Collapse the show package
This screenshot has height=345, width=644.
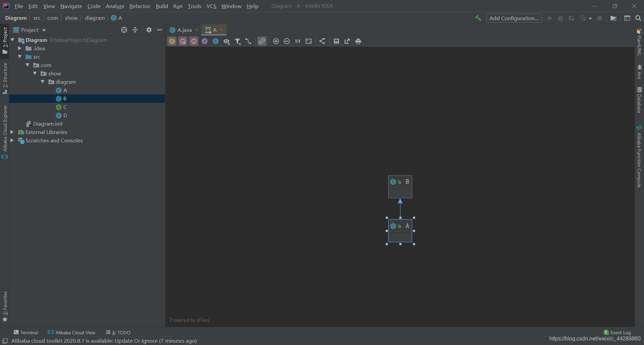tap(35, 73)
